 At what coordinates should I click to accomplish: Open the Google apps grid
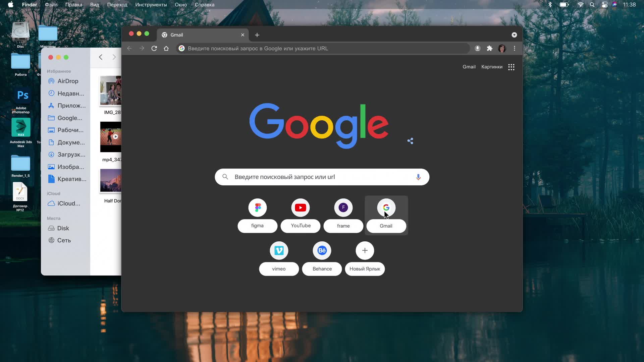point(511,67)
